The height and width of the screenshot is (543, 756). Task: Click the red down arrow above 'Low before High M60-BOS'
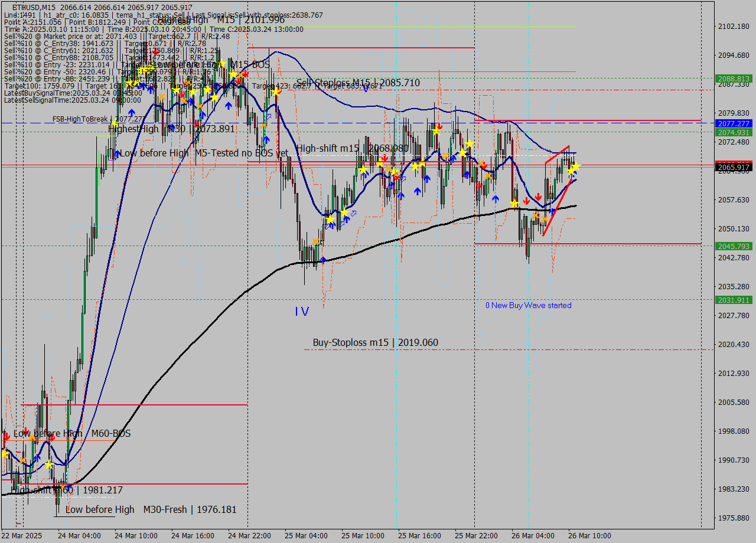[25, 430]
